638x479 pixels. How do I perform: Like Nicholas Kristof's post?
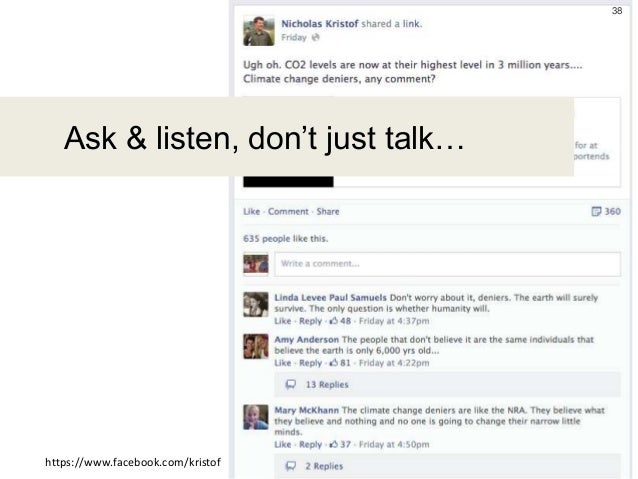point(251,211)
